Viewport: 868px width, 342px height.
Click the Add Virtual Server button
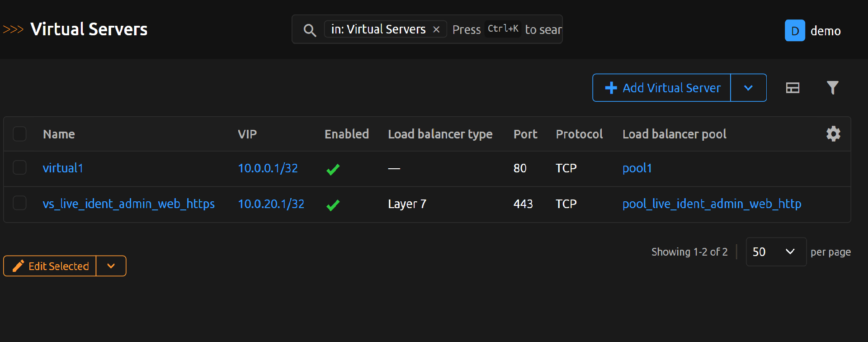pos(662,88)
